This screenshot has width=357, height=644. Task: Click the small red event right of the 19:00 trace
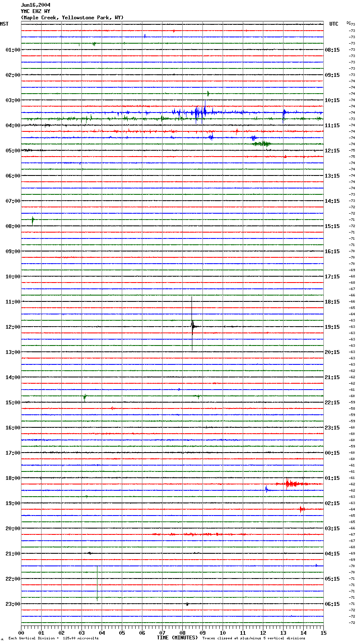(x=301, y=509)
